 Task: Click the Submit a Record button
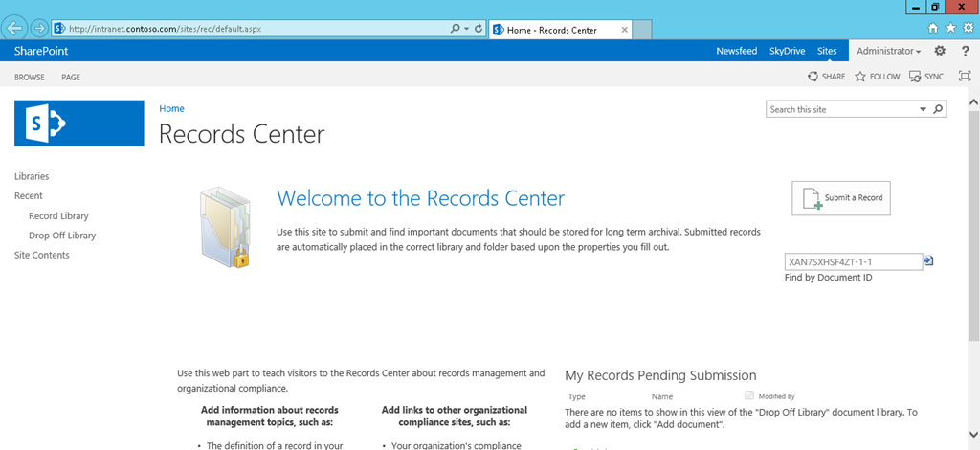[x=840, y=198]
